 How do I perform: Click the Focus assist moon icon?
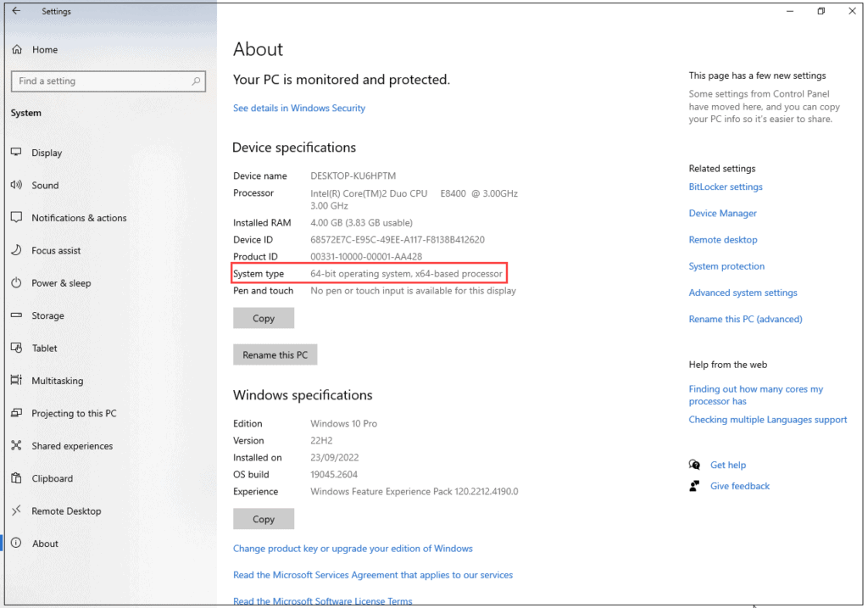coord(16,250)
